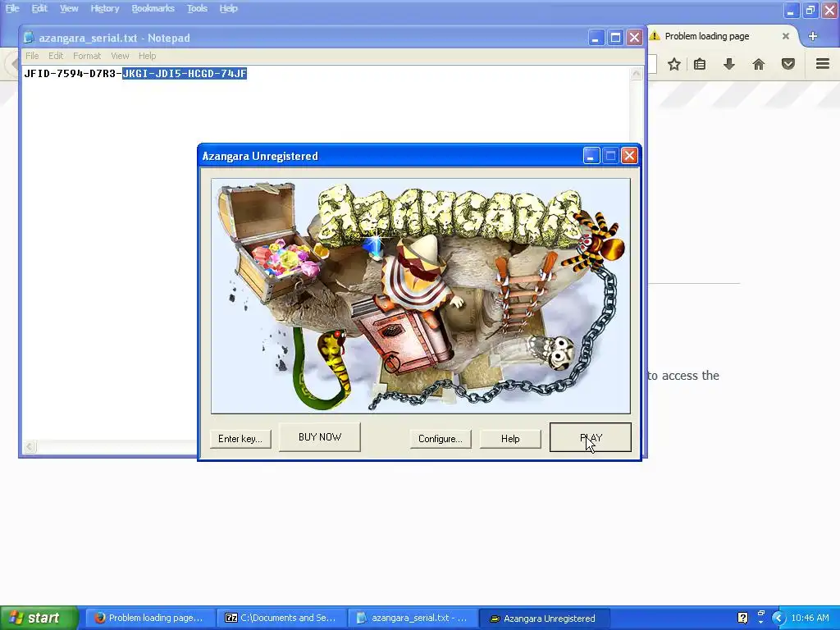
Task: Go to Firefox home page
Action: tap(759, 64)
